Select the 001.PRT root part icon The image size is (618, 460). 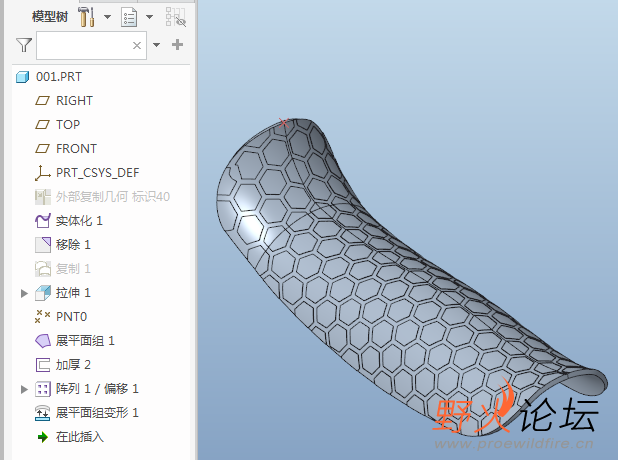click(x=22, y=76)
